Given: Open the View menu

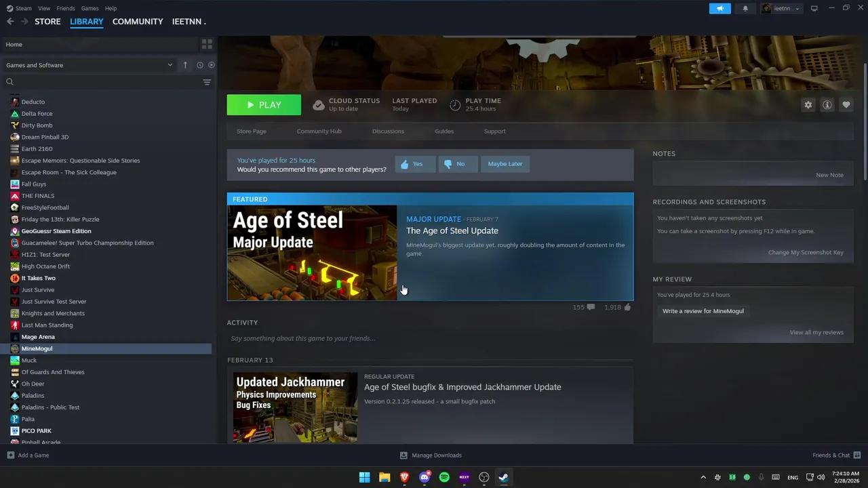Looking at the screenshot, I should click(x=44, y=8).
